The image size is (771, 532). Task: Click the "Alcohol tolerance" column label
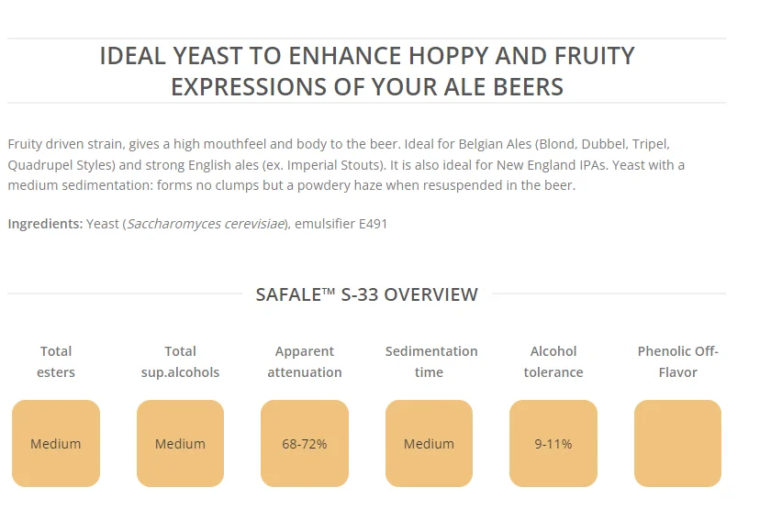[553, 361]
